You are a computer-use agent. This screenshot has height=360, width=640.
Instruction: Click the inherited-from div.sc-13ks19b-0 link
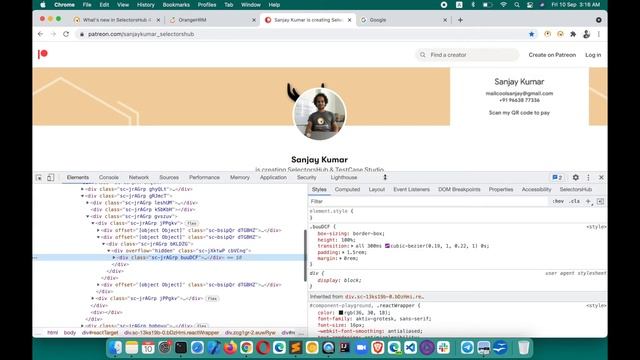tap(384, 297)
